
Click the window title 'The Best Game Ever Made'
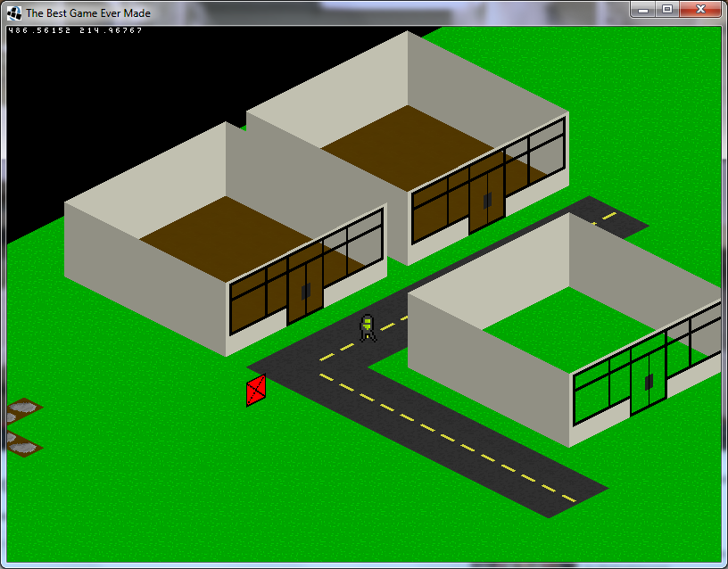[88, 13]
